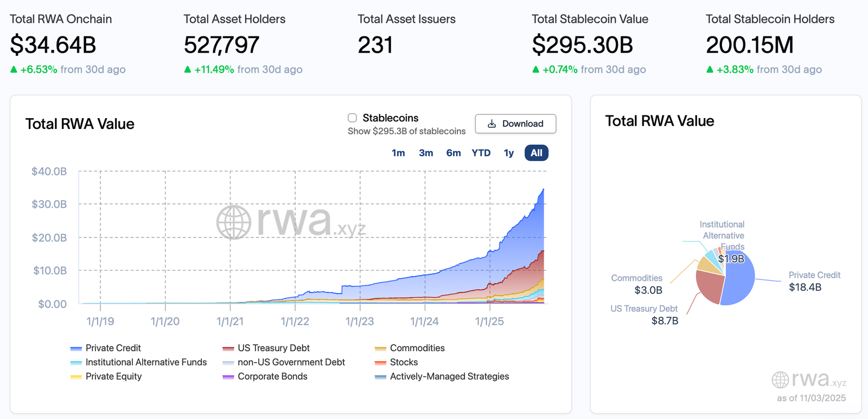Click the download icon in Download button

[492, 124]
